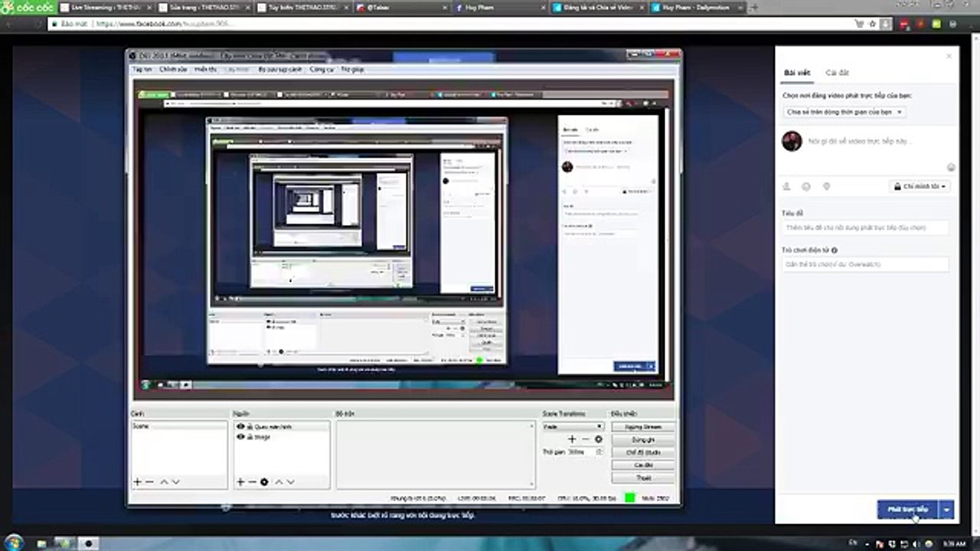The width and height of the screenshot is (980, 551).
Task: Click the Tiêu đề title input field
Action: (x=865, y=228)
